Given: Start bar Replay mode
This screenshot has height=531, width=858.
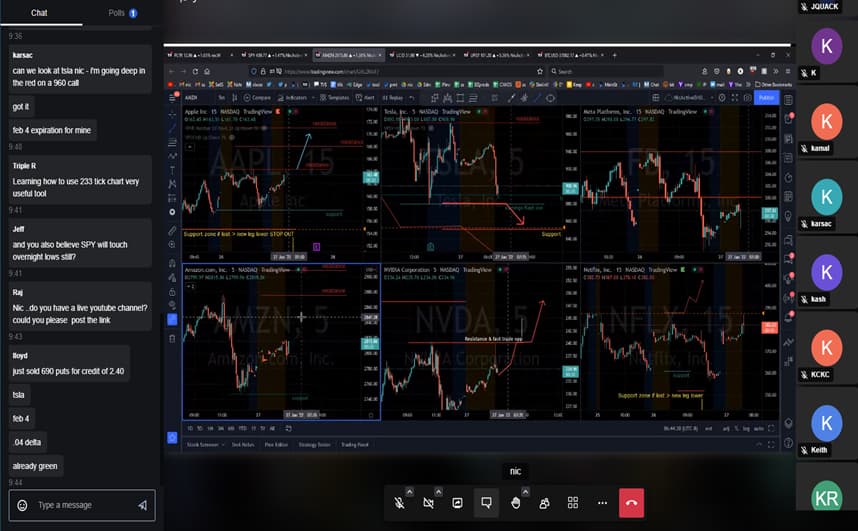Looking at the screenshot, I should pos(392,97).
